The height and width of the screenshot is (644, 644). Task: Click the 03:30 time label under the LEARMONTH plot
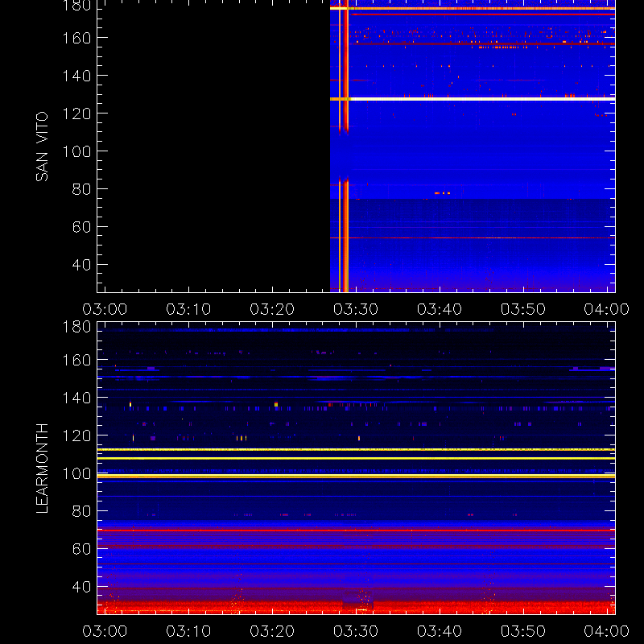pyautogui.click(x=356, y=631)
